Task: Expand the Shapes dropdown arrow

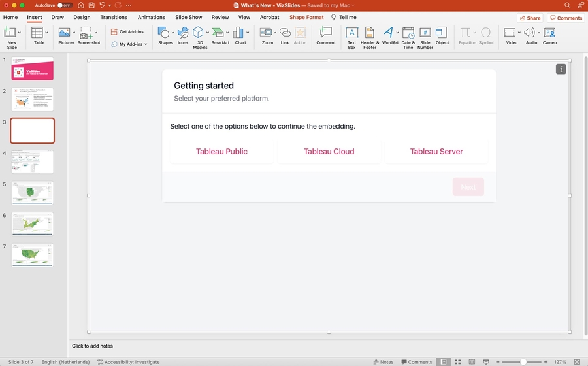Action: tap(173, 32)
